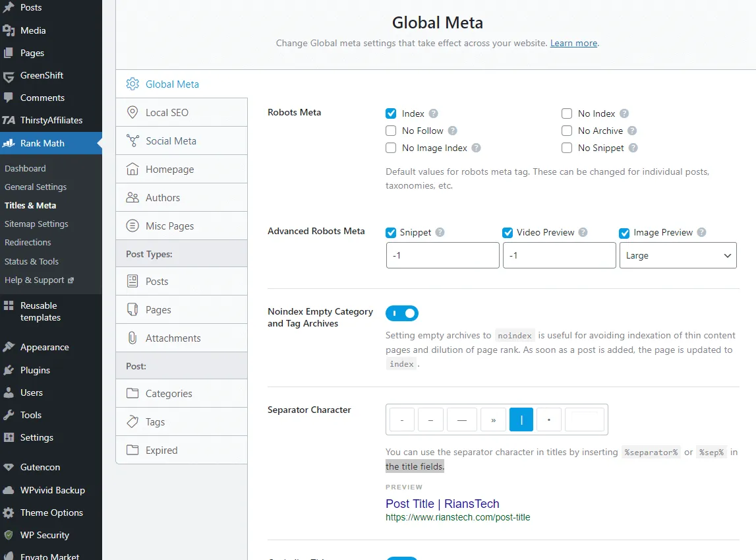
Task: Open Sitemap Settings under Rank Math
Action: [x=36, y=224]
